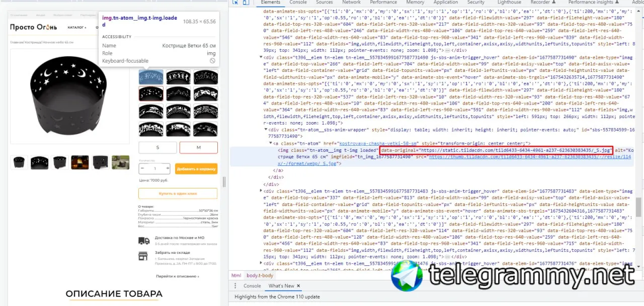644x306 pixels.
Task: Click the Добавить в корзину button
Action: click(x=197, y=169)
